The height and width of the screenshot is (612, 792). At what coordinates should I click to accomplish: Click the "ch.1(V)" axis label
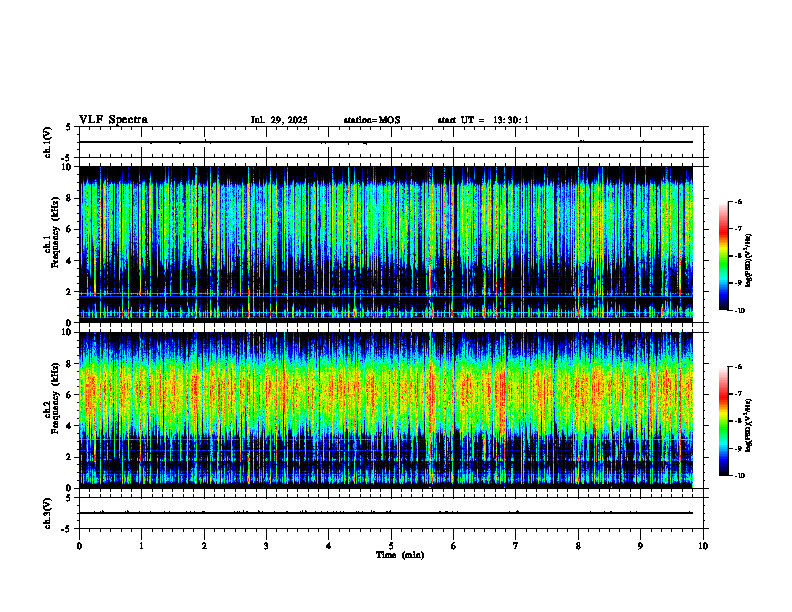pos(48,142)
